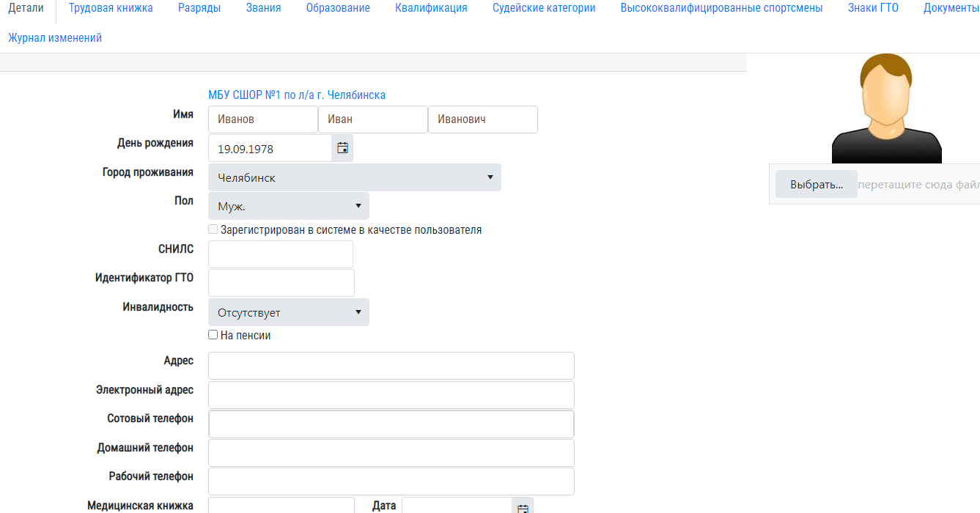
Task: Click the СНИЛС input field
Action: pyautogui.click(x=281, y=254)
